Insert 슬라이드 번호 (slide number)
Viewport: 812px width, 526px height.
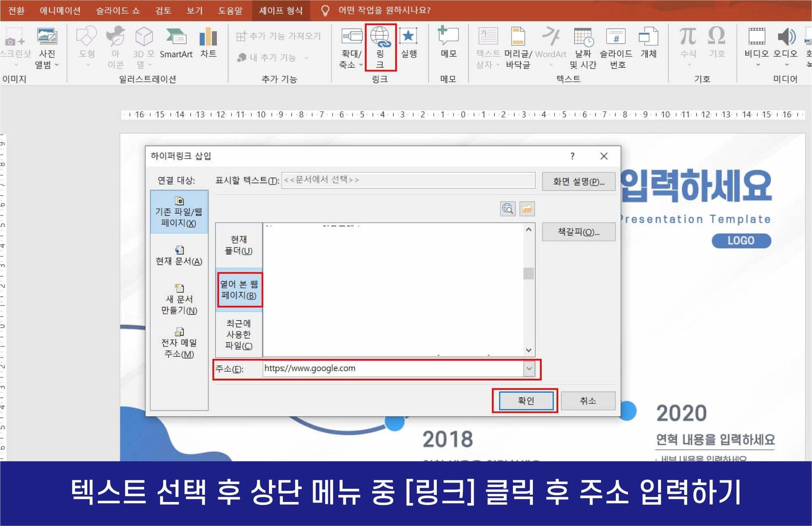point(616,47)
